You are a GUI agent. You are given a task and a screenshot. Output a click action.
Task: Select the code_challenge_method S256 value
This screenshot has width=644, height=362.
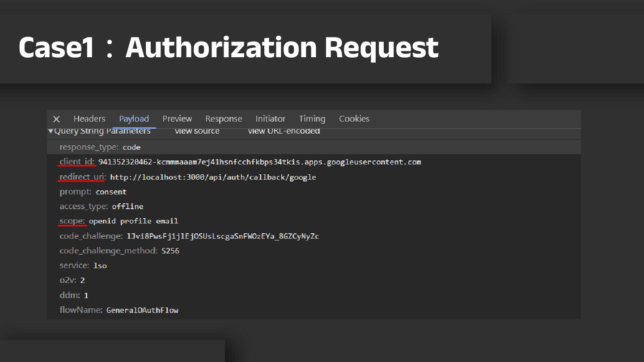click(170, 251)
